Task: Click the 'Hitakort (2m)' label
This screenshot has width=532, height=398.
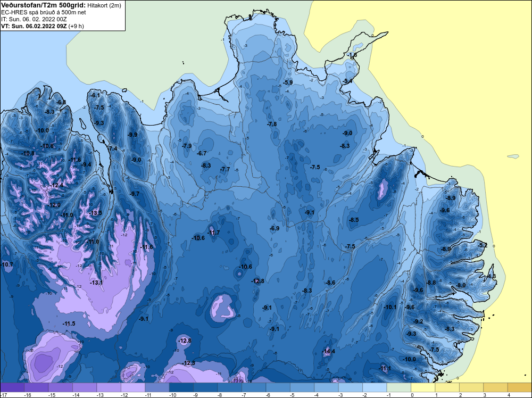Action: (104, 5)
